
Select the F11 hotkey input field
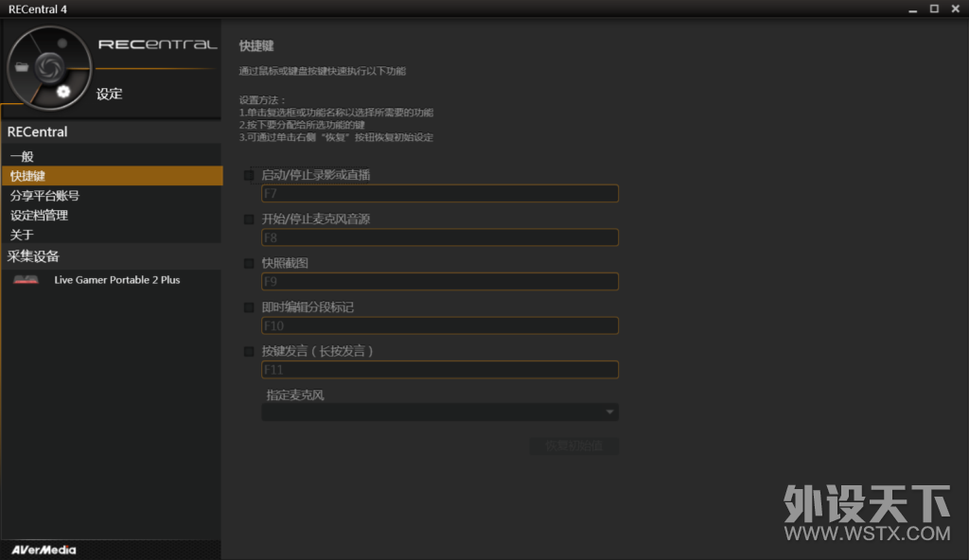[440, 370]
